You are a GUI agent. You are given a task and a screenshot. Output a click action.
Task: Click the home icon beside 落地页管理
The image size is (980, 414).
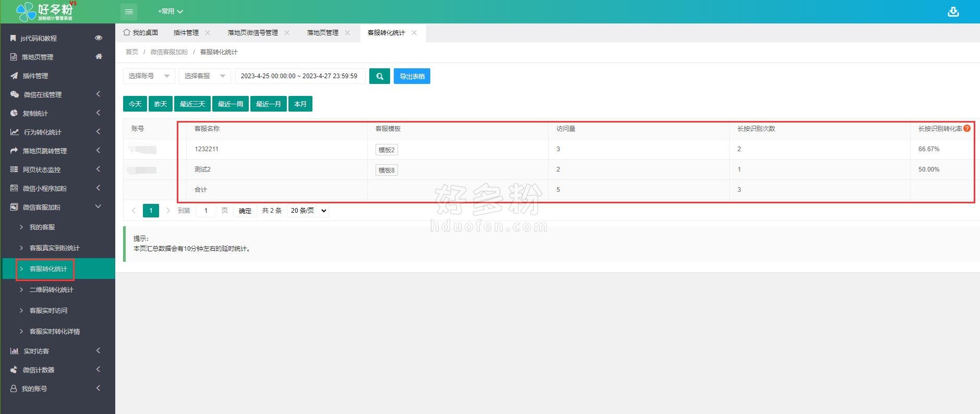click(99, 56)
